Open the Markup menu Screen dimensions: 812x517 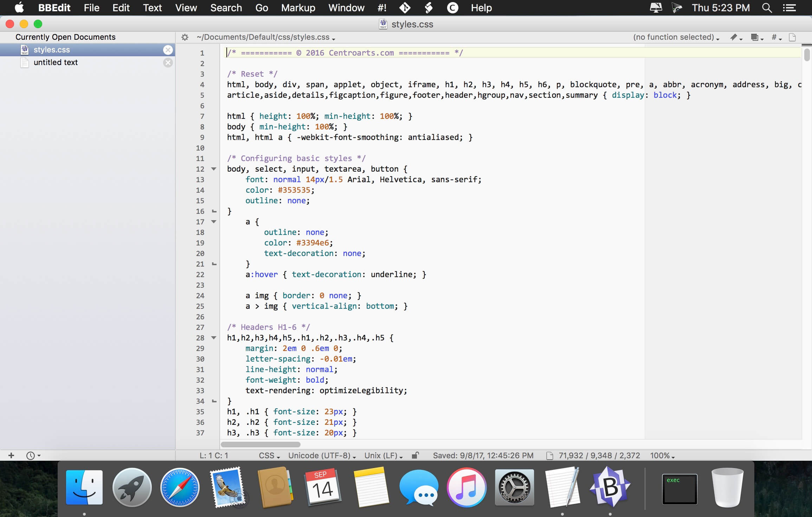[x=298, y=7]
